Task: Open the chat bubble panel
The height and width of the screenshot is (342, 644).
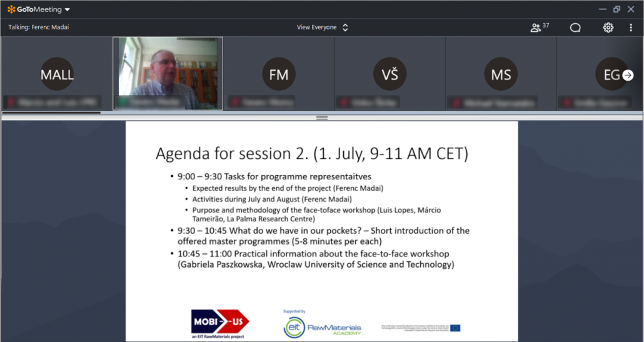Action: tap(575, 28)
